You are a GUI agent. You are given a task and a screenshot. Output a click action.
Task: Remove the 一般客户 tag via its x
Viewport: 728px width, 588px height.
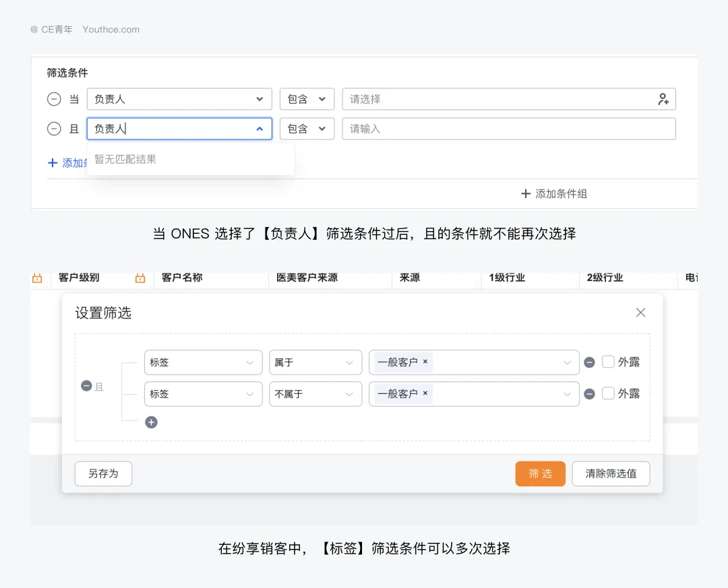(x=425, y=362)
